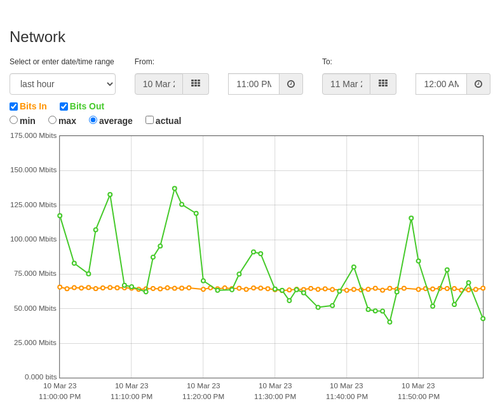The width and height of the screenshot is (500, 403).
Task: Click the '11:40:00 PM' time axis label
Action: (347, 397)
